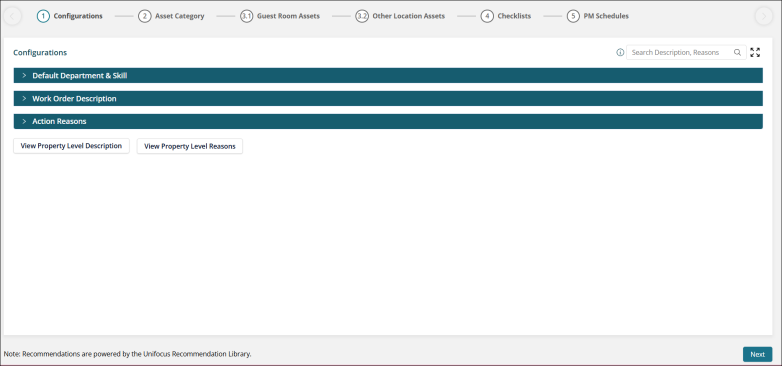This screenshot has height=366, width=782.
Task: Click the magnifier search icon
Action: [x=737, y=52]
